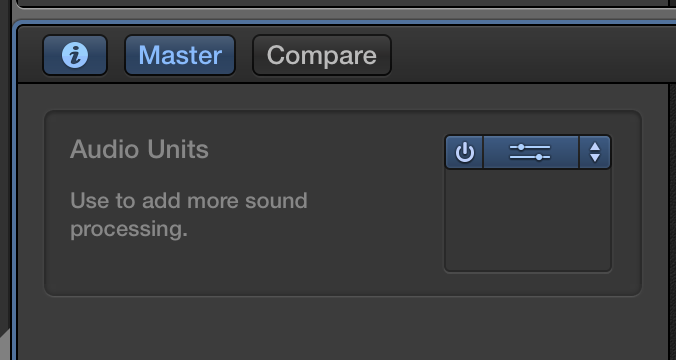This screenshot has width=676, height=360.
Task: Open the Audio Unit plug-in editor sliders icon
Action: click(x=531, y=152)
